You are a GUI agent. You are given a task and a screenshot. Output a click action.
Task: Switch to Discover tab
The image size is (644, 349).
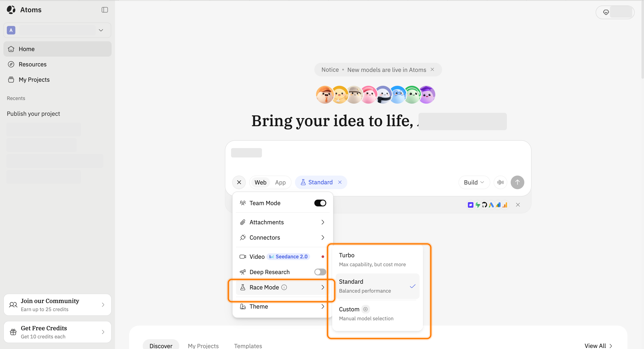click(x=161, y=346)
